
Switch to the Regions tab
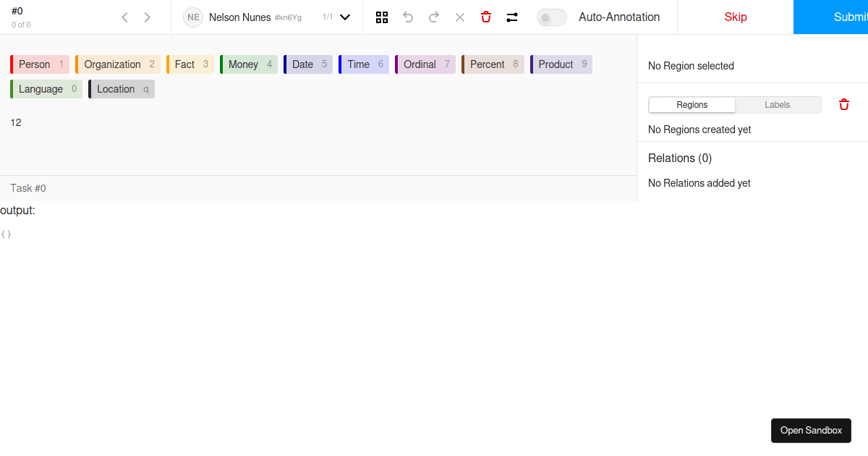click(x=692, y=104)
